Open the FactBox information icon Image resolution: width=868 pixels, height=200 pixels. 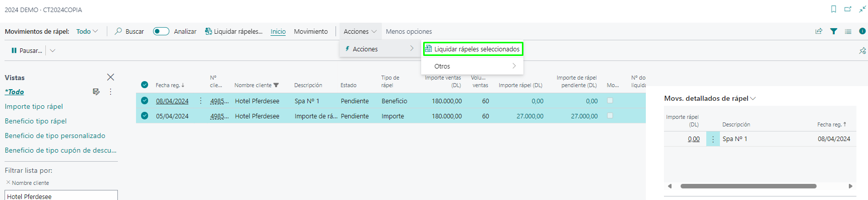pyautogui.click(x=862, y=31)
